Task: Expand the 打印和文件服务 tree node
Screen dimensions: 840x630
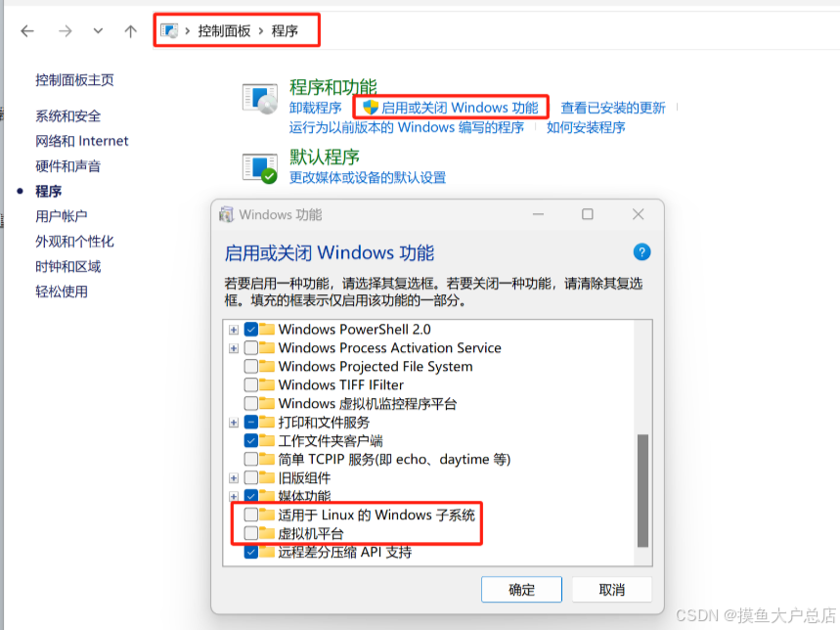Action: tap(234, 423)
